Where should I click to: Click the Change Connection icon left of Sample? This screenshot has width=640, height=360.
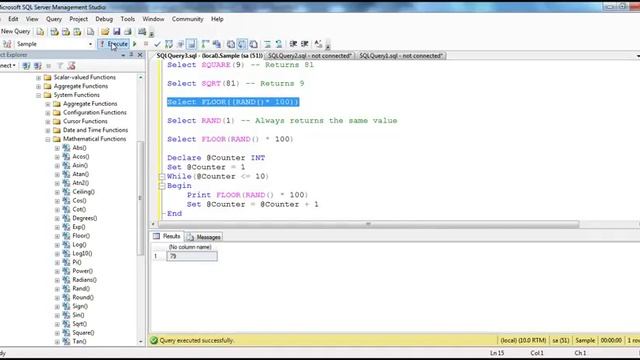point(7,44)
